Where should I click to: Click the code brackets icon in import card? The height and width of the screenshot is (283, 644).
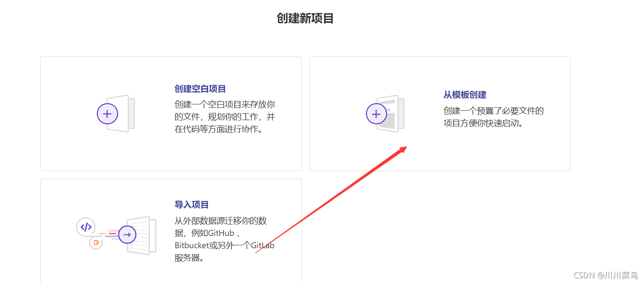(86, 227)
